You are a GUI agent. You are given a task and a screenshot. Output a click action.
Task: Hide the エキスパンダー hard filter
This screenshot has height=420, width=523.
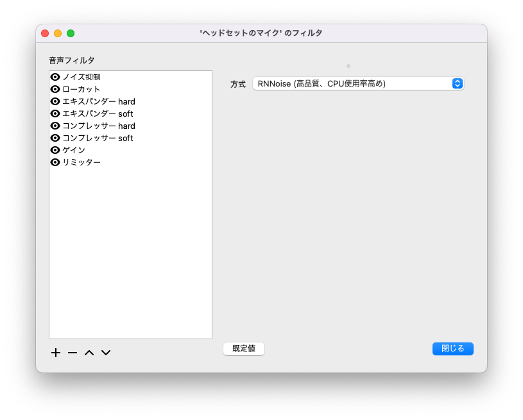pos(55,101)
